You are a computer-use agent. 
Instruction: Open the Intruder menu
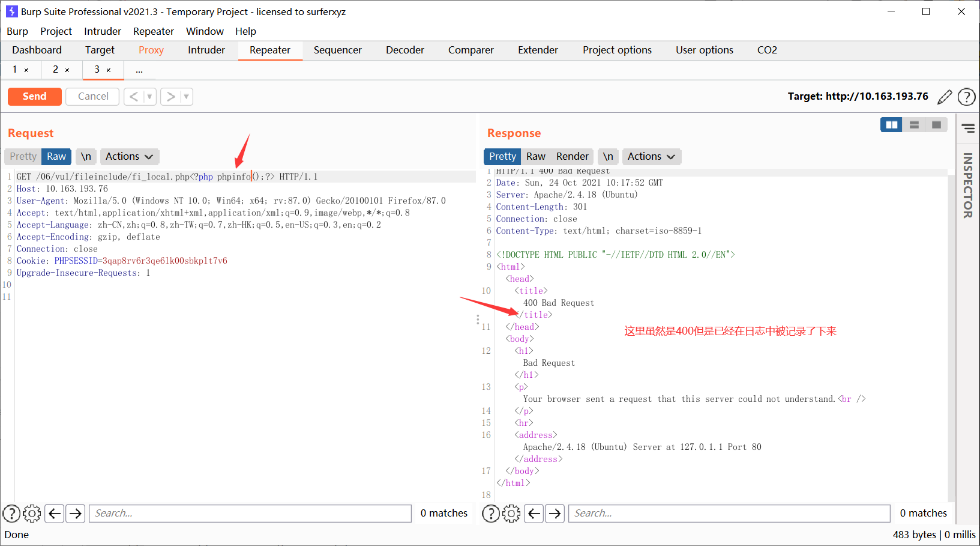click(x=103, y=31)
